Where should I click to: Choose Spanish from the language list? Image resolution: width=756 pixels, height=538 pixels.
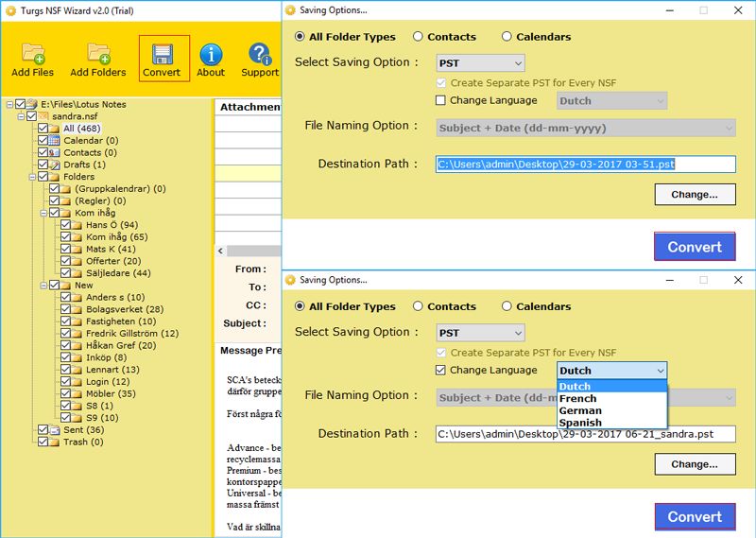(x=611, y=423)
